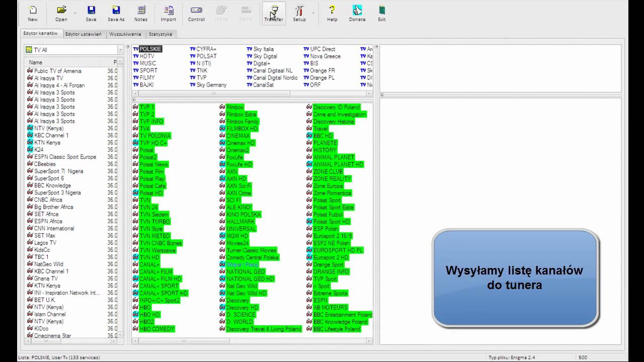Click the New file toolbar icon

pyautogui.click(x=33, y=14)
